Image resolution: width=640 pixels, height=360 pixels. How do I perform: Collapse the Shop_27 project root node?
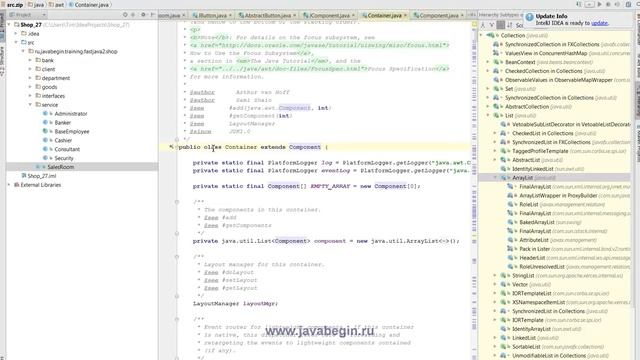[x=9, y=25]
